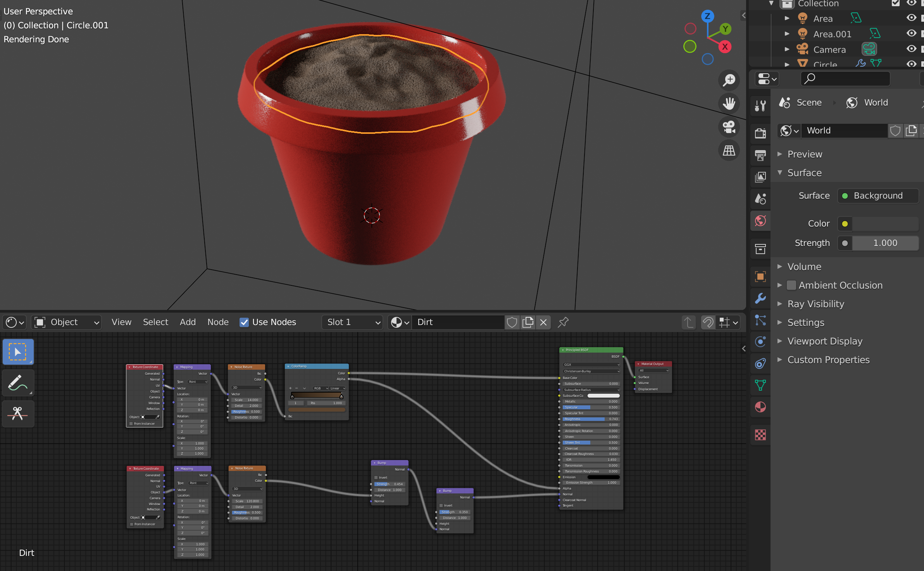Hide Area.001 light in outliner
Image resolution: width=924 pixels, height=571 pixels.
pos(912,33)
